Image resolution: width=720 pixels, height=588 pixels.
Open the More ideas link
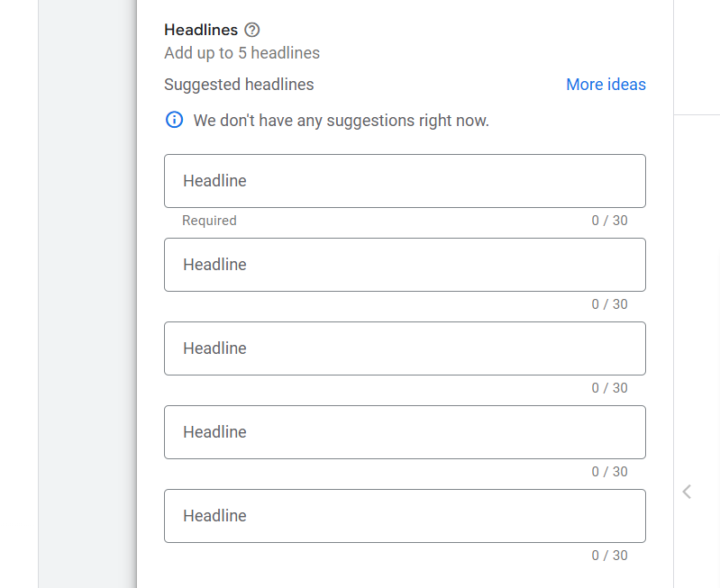[x=606, y=85]
